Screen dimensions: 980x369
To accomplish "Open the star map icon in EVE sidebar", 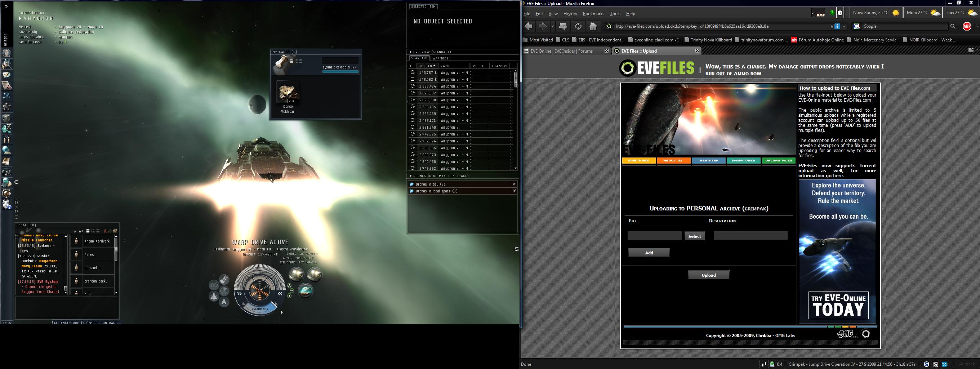I will [7, 96].
